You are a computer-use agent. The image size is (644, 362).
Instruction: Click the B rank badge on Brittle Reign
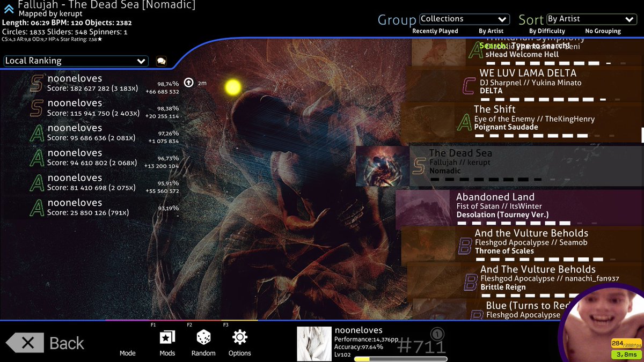click(x=470, y=282)
